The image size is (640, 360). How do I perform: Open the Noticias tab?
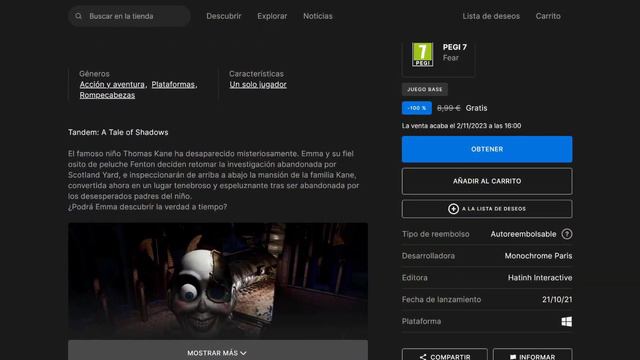point(318,16)
